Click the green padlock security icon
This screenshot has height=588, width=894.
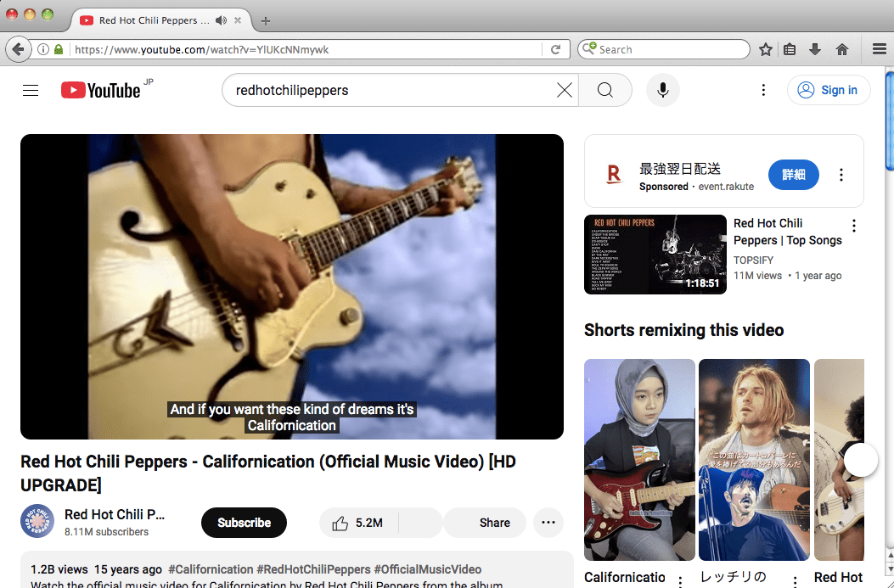(58, 49)
